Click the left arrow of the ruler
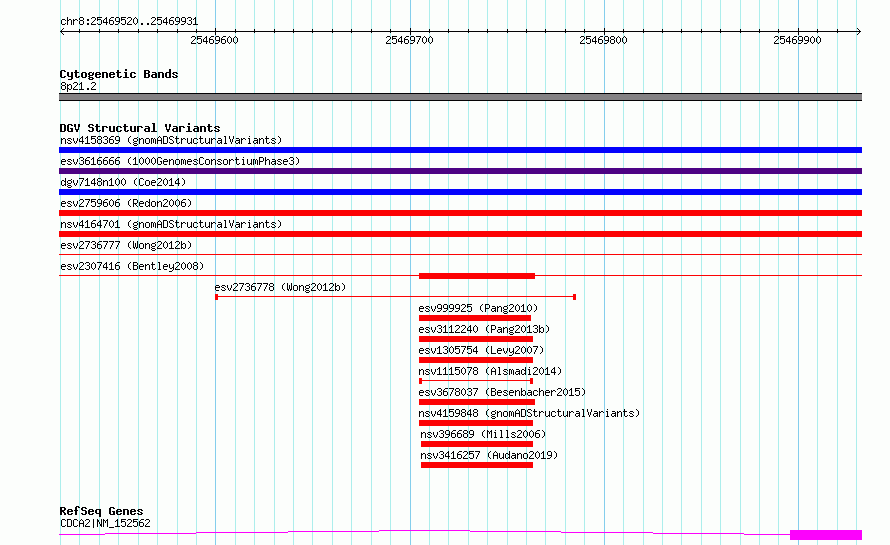890x545 pixels. click(62, 31)
